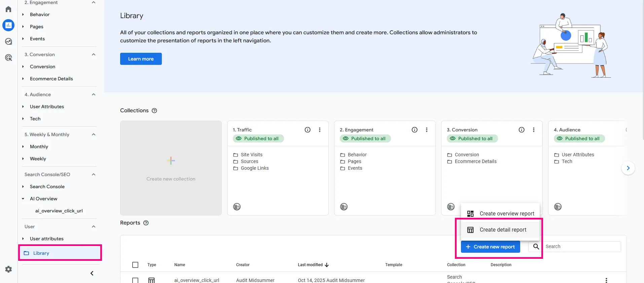
Task: Click the Create new collection card
Action: tap(171, 168)
